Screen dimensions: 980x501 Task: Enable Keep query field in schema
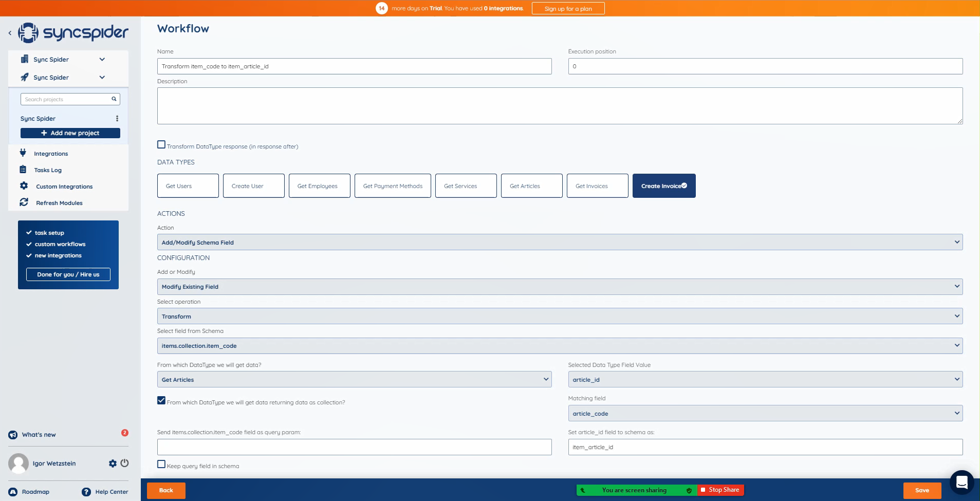[161, 465]
